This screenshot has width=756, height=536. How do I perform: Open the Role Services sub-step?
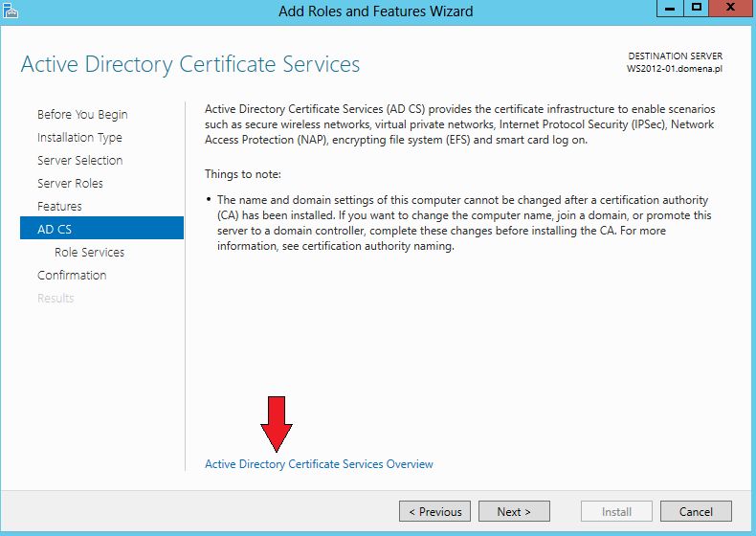(x=89, y=253)
